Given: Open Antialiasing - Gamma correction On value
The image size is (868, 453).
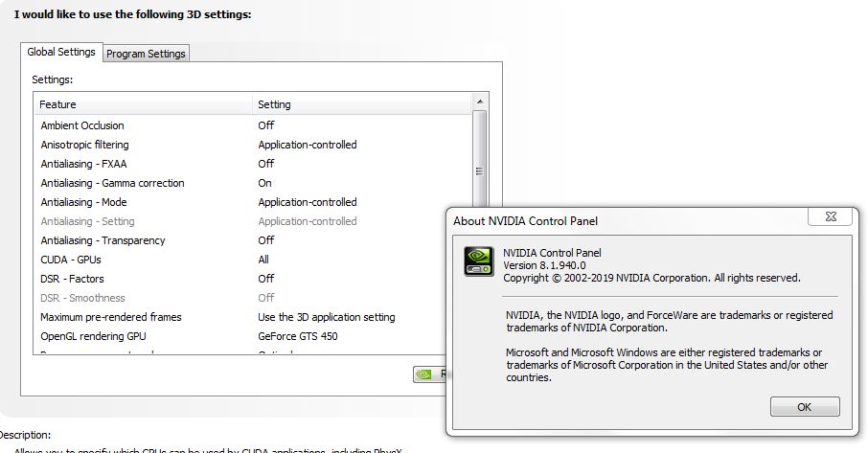Looking at the screenshot, I should (264, 183).
